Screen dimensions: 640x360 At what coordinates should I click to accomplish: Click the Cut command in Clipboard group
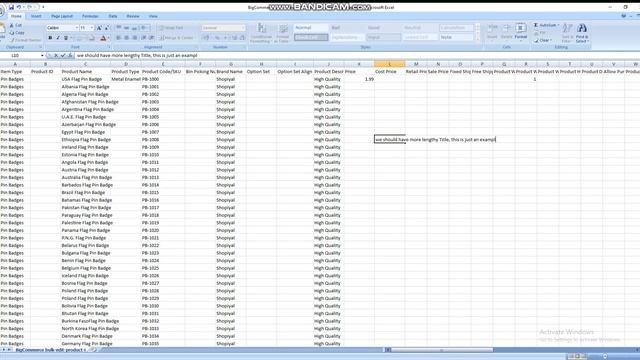(16, 25)
